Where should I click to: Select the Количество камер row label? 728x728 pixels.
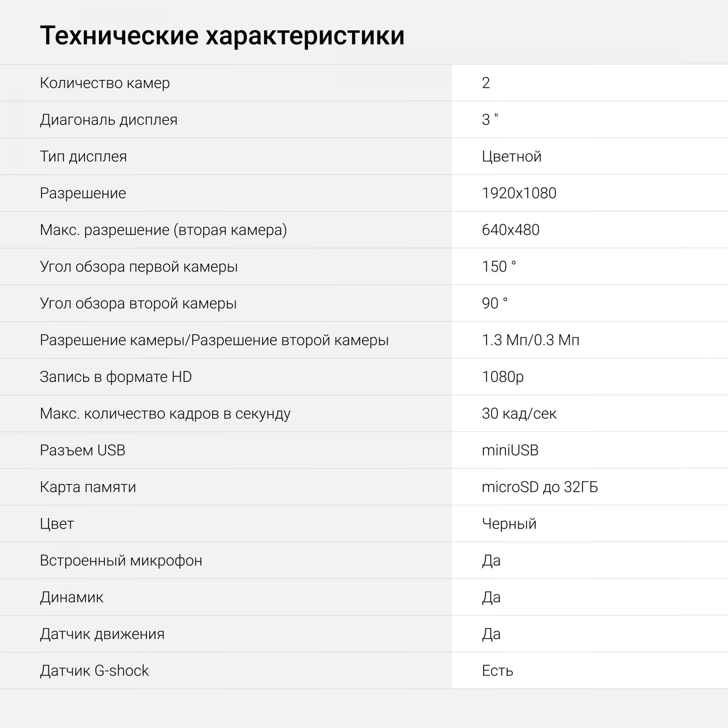tap(105, 83)
